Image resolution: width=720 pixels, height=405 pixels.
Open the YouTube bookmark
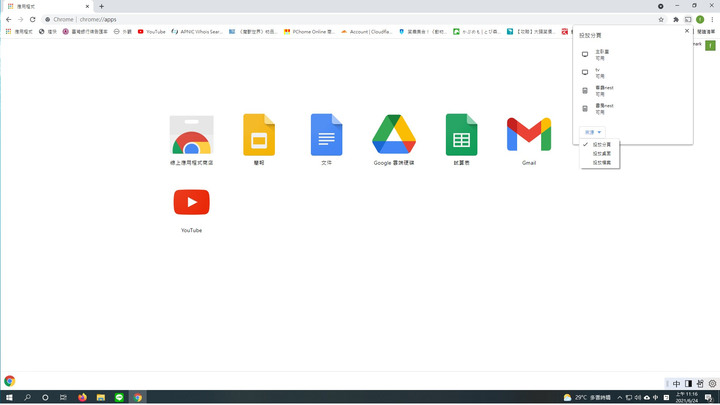click(152, 32)
